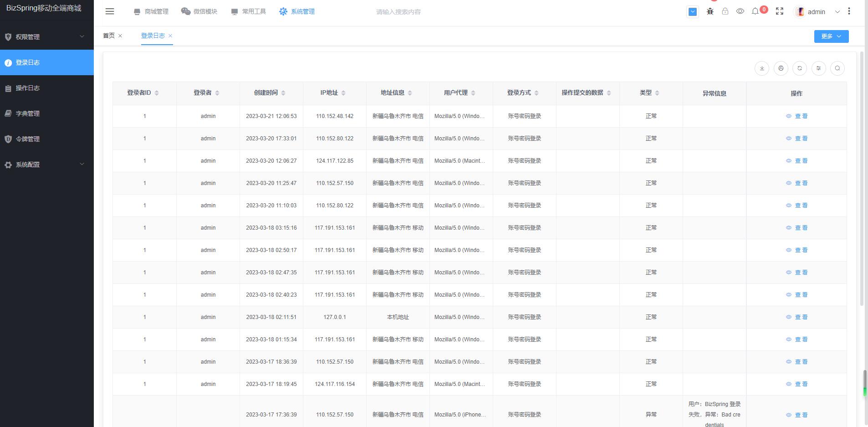This screenshot has height=427, width=868.
Task: Click the 异常 type cell
Action: pos(651,415)
